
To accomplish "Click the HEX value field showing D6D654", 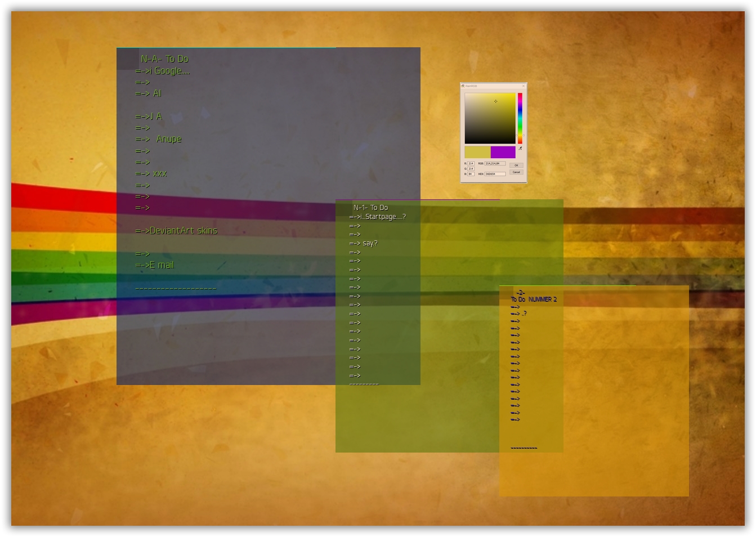I will 495,174.
